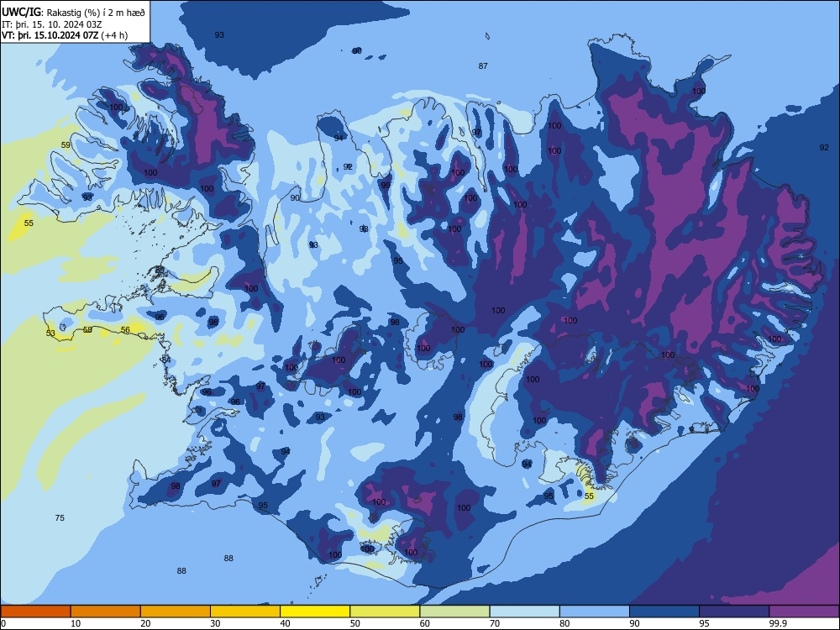840x630 pixels.
Task: Select the '20' legend scale label
Action: click(145, 623)
